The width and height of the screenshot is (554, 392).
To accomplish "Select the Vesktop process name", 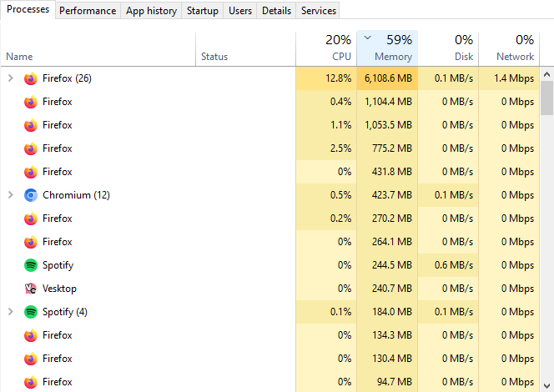I will tap(59, 289).
